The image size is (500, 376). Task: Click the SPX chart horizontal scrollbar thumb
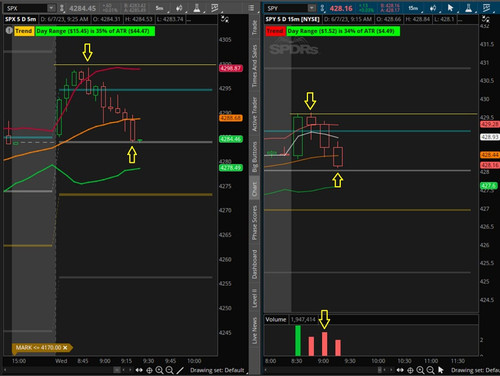pyautogui.click(x=117, y=370)
